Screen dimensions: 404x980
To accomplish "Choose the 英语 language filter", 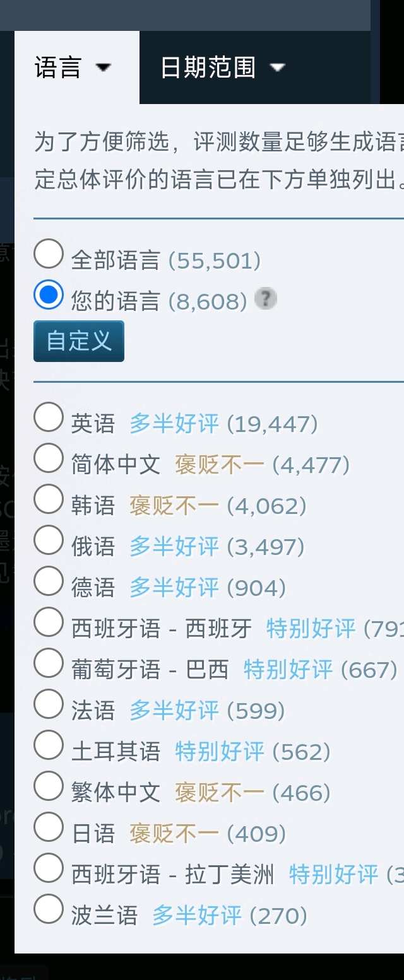I will (x=49, y=417).
